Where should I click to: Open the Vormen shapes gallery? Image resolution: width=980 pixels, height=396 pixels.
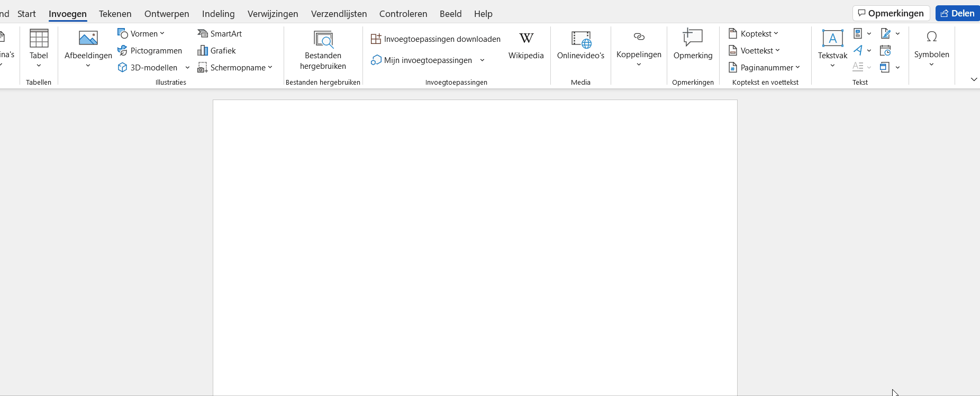click(141, 33)
